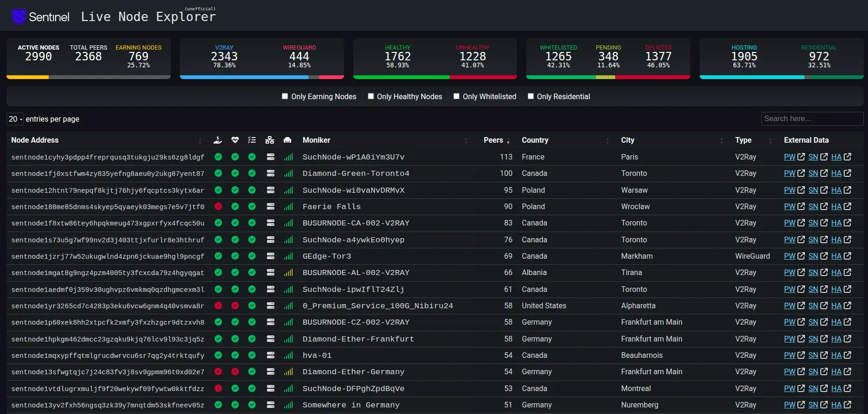Enable Only Residential checkbox
This screenshot has width=868, height=414.
[531, 96]
